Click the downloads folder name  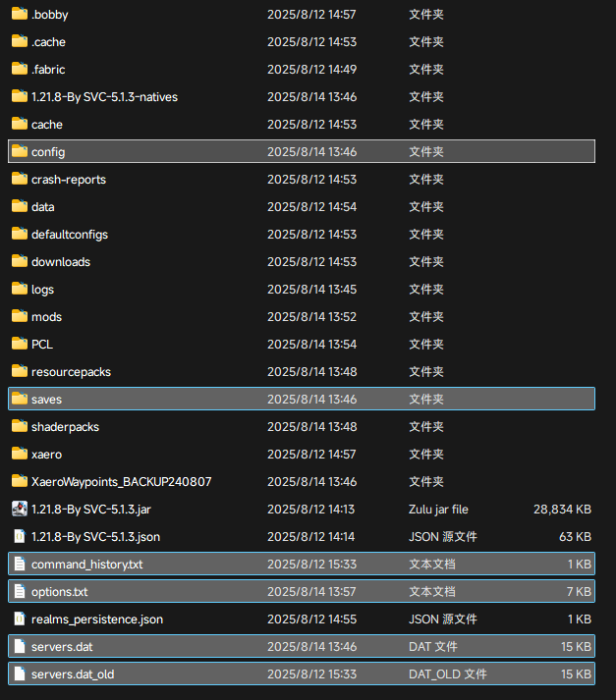coord(61,262)
